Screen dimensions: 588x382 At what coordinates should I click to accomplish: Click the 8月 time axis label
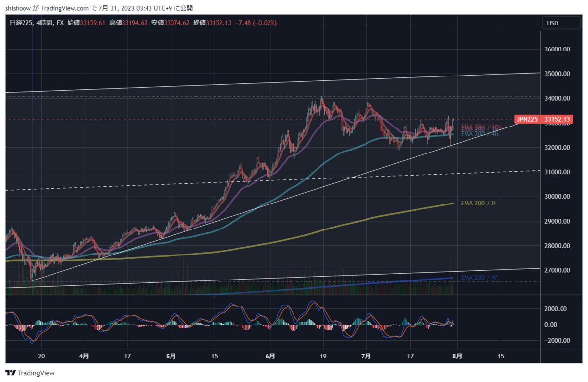(x=456, y=356)
